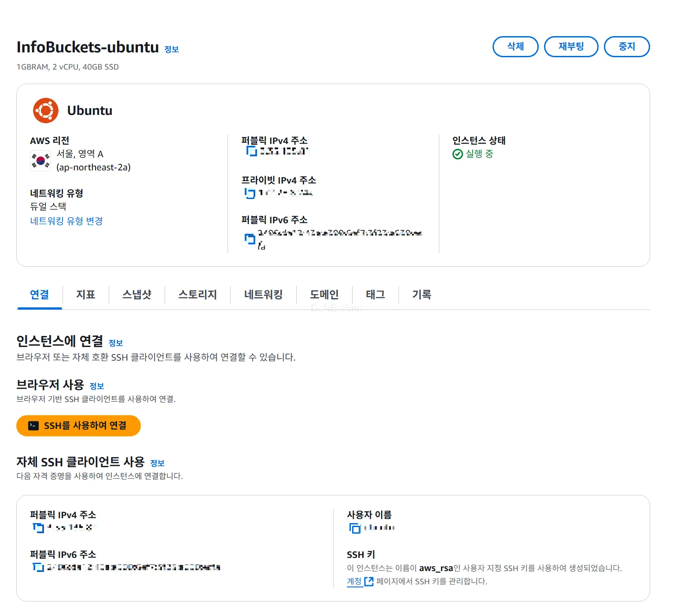Image resolution: width=673 pixels, height=616 pixels.
Task: Click SSH를 사용하여 연결 button
Action: coord(78,425)
